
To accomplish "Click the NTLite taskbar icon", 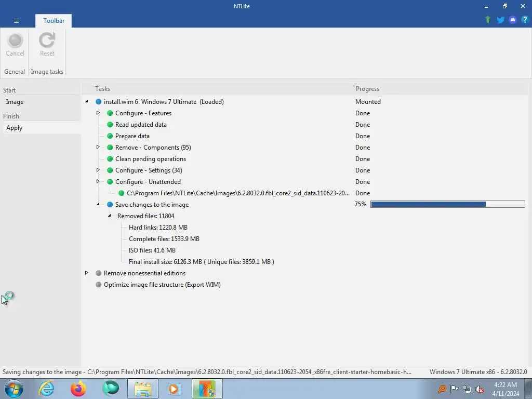I will pos(207,389).
